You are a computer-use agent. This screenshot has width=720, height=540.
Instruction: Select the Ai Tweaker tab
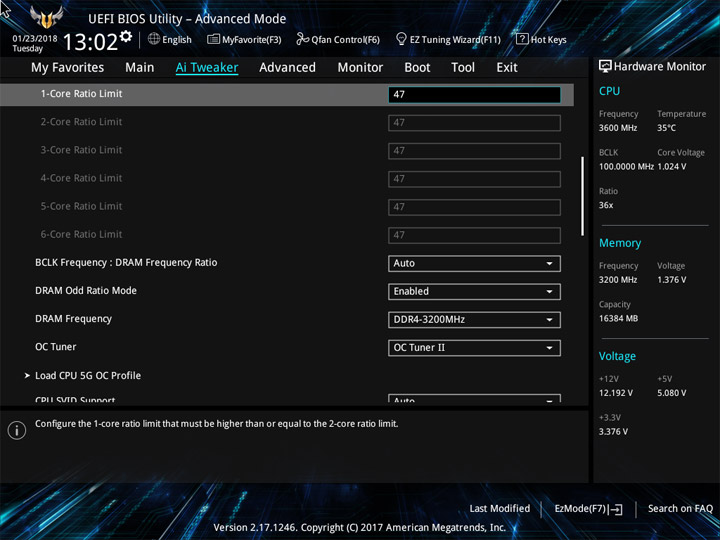[207, 68]
